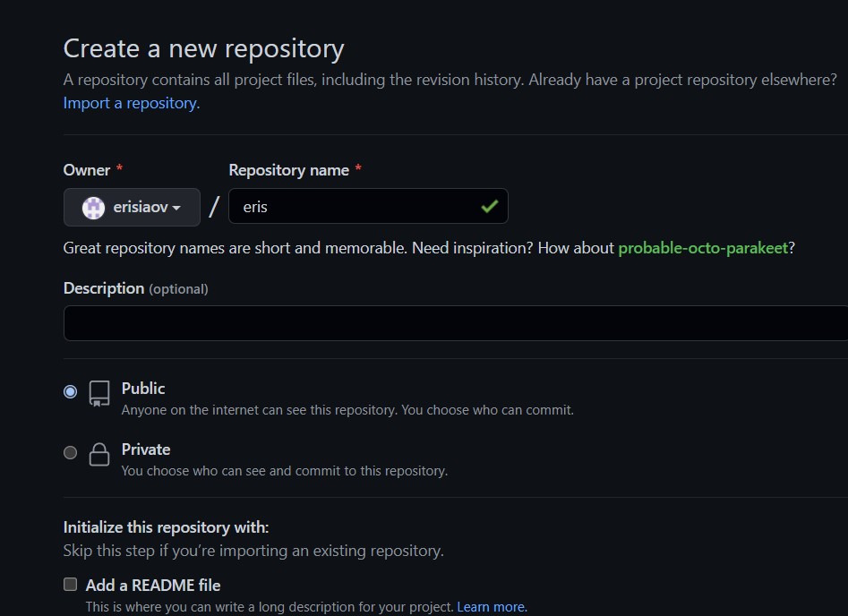Image resolution: width=848 pixels, height=616 pixels.
Task: Check the Add a README file box
Action: tap(71, 584)
